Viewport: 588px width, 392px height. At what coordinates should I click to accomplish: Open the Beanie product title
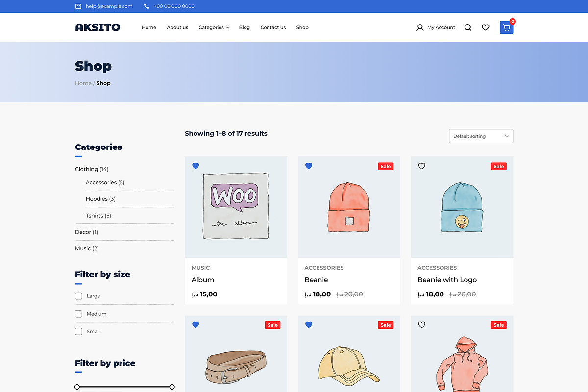point(316,280)
